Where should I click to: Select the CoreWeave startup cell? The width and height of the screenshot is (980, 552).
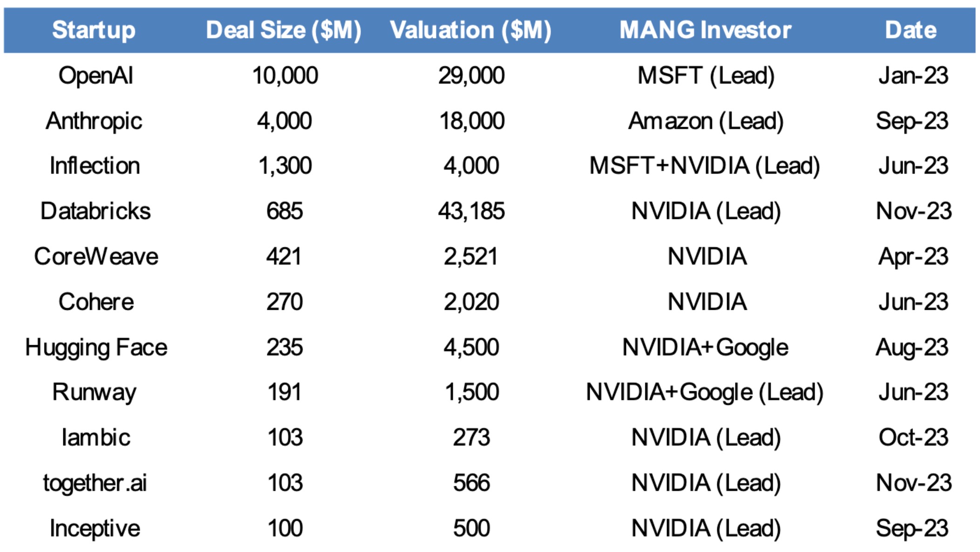tap(96, 257)
